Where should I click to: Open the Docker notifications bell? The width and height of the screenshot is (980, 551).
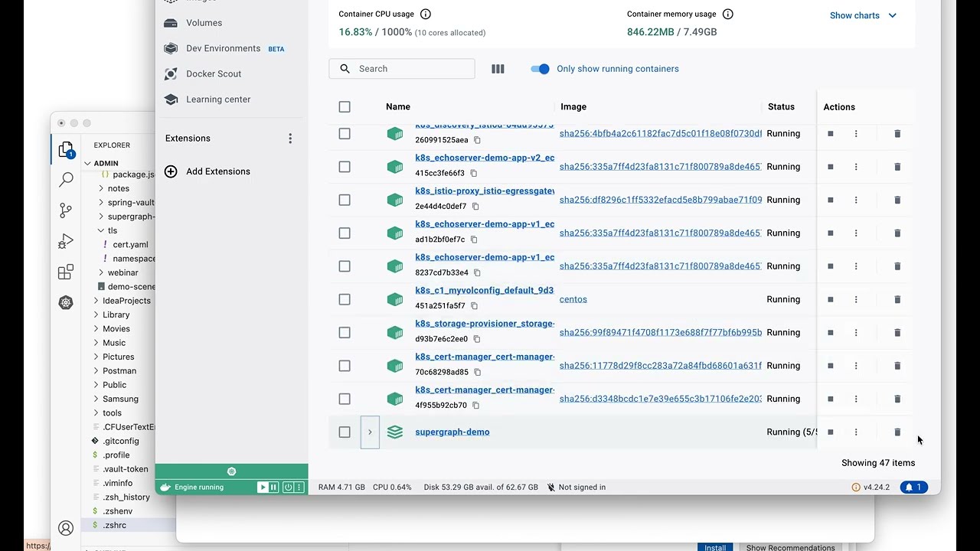(x=913, y=487)
